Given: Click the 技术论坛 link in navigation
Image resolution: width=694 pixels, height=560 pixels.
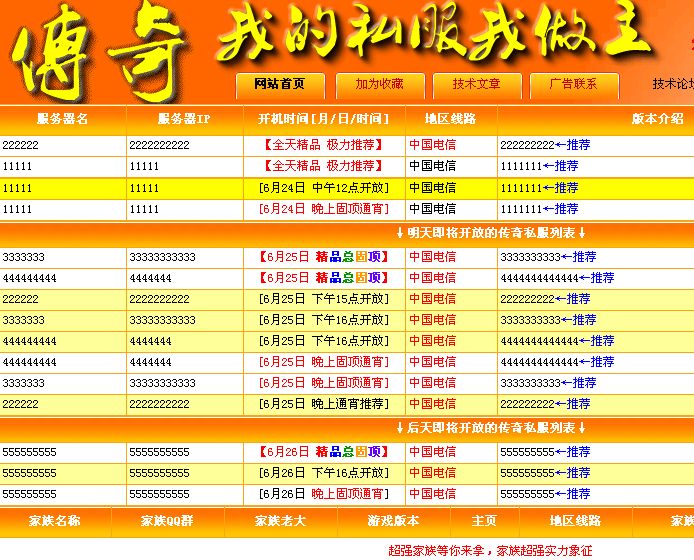Looking at the screenshot, I should click(x=672, y=85).
